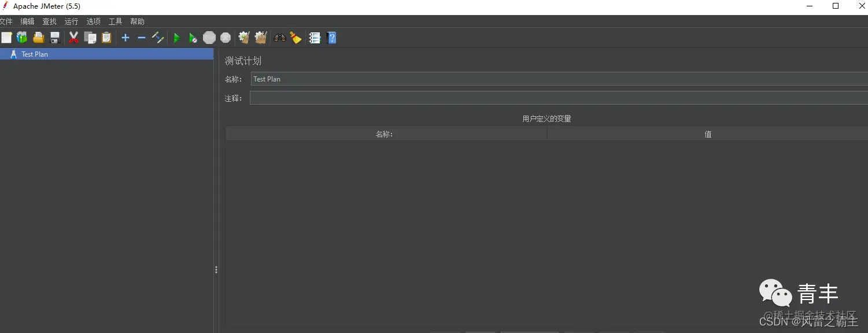Save the test plan with floppy icon
The width and height of the screenshot is (868, 333).
55,38
